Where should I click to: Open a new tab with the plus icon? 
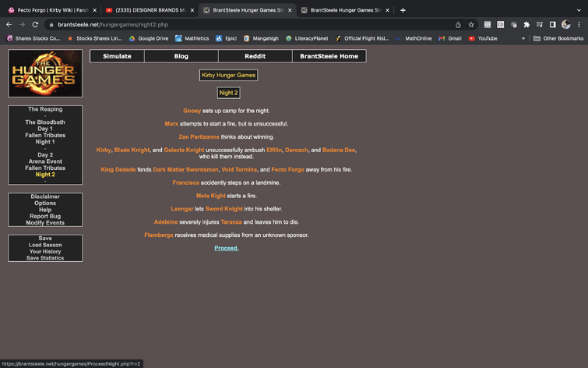pyautogui.click(x=403, y=10)
